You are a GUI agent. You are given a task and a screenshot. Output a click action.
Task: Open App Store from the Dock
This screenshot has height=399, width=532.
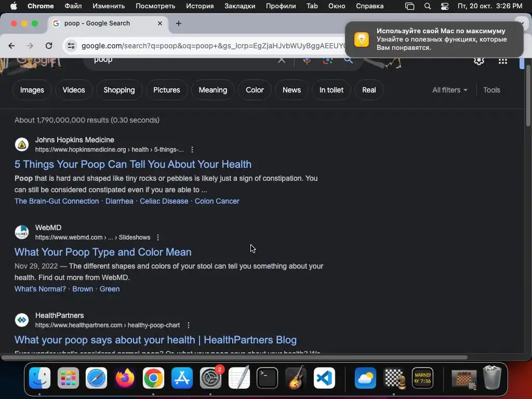[x=182, y=378]
